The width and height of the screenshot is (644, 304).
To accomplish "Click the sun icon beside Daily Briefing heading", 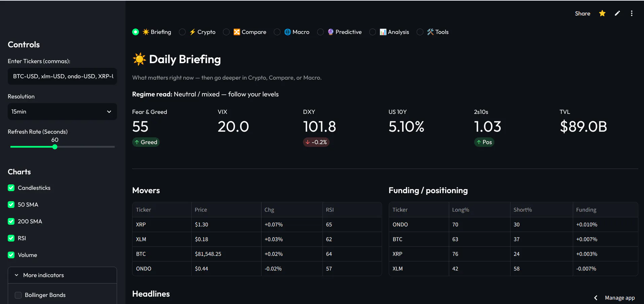I will coord(139,59).
